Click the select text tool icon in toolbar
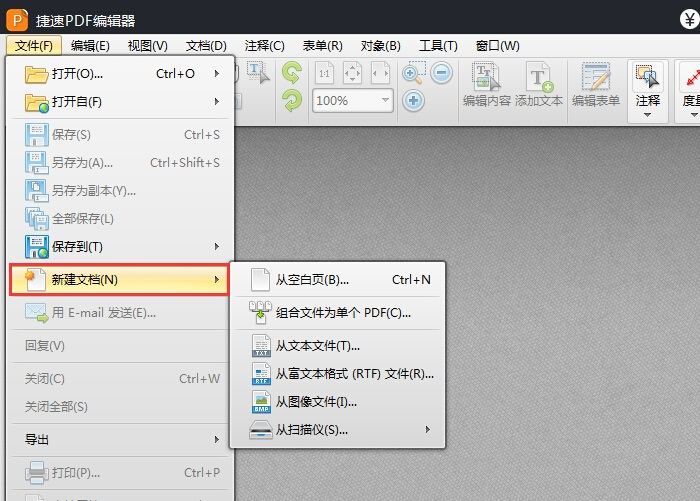This screenshot has width=700, height=501. tap(258, 73)
